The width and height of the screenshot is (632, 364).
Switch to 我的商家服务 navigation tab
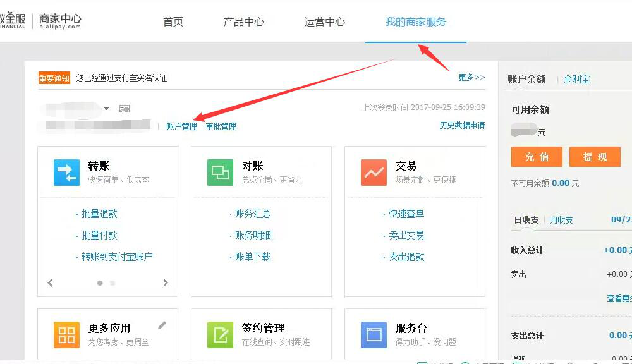pos(416,21)
